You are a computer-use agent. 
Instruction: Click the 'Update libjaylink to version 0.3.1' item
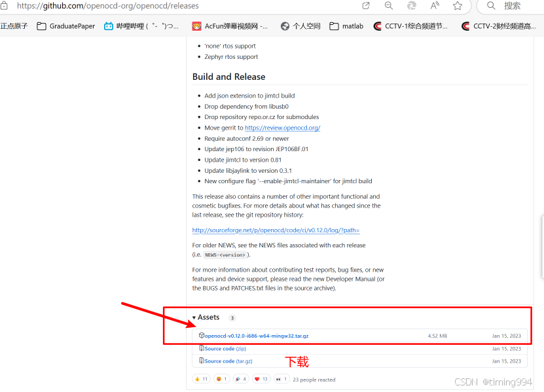(248, 171)
